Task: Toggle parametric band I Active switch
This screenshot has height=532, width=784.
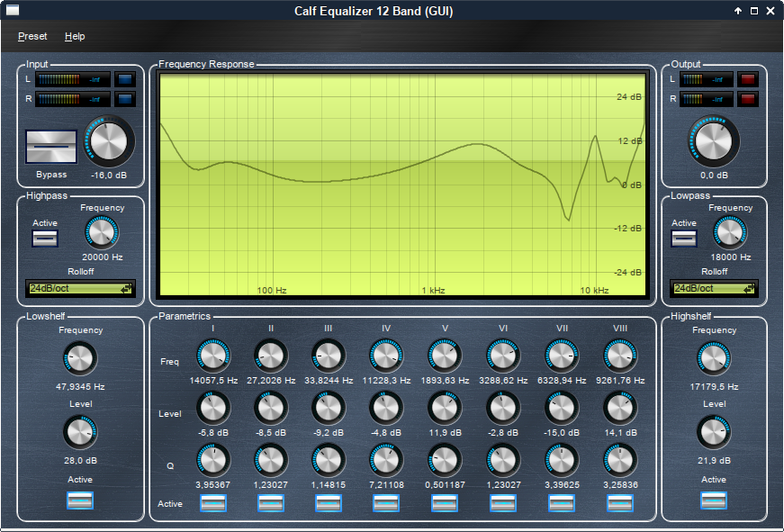Action: coord(213,503)
